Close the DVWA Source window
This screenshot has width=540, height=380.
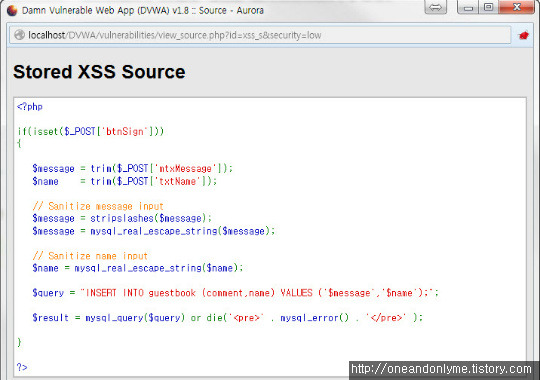point(517,7)
